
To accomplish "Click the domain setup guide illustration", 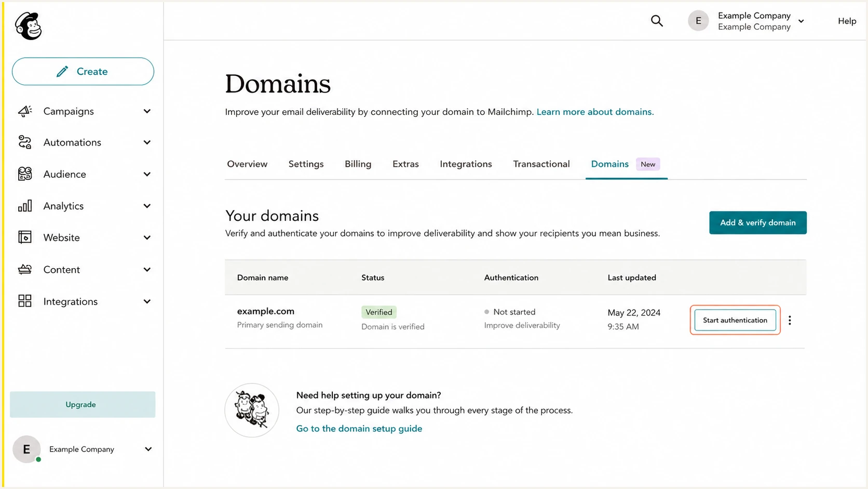I will 252,410.
